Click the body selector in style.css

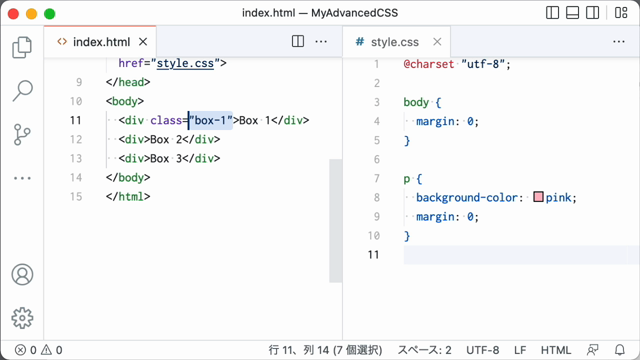tap(416, 102)
